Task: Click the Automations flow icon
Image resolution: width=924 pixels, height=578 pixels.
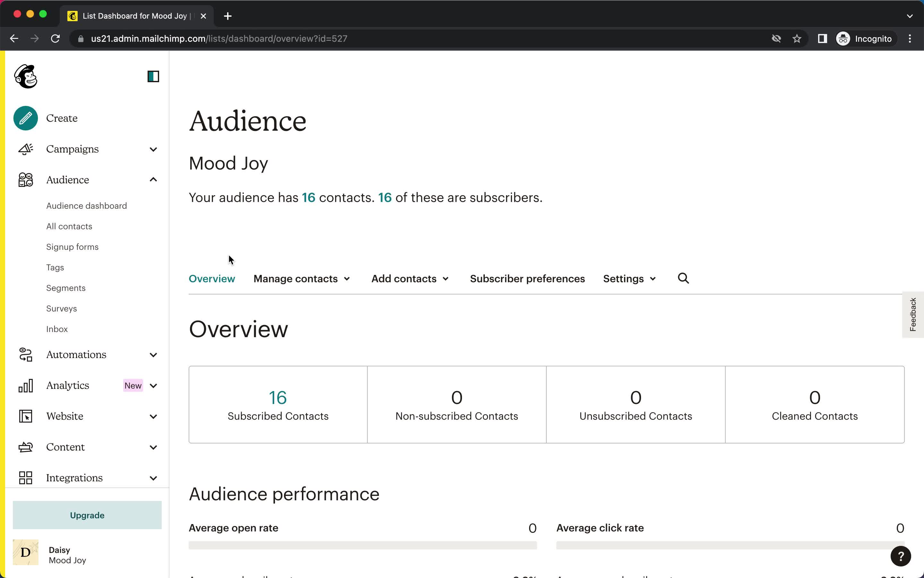Action: pyautogui.click(x=26, y=355)
